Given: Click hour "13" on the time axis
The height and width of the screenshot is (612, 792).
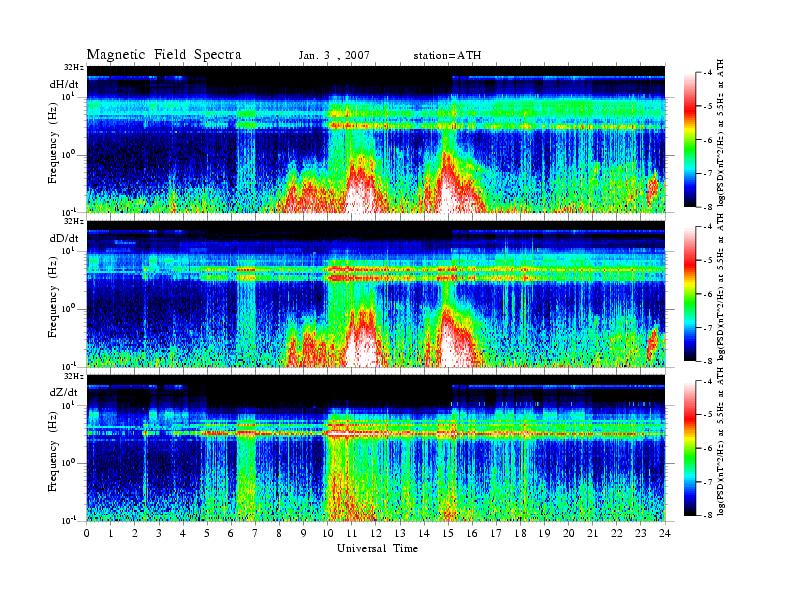Looking at the screenshot, I should 400,533.
